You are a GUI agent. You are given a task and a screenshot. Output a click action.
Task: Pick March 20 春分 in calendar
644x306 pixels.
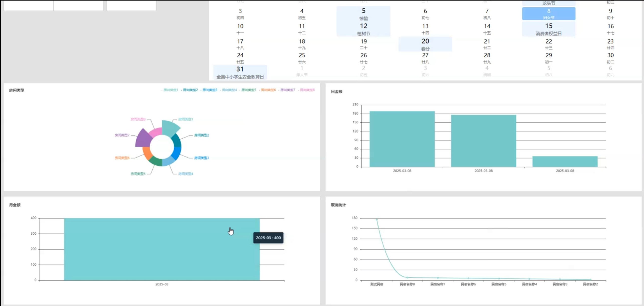425,44
